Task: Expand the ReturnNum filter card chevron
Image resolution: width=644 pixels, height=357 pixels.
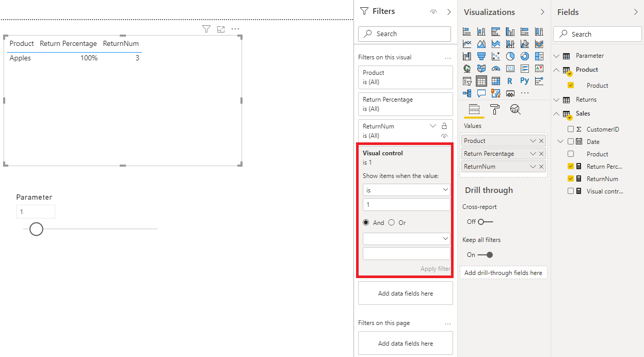Action: click(x=433, y=126)
